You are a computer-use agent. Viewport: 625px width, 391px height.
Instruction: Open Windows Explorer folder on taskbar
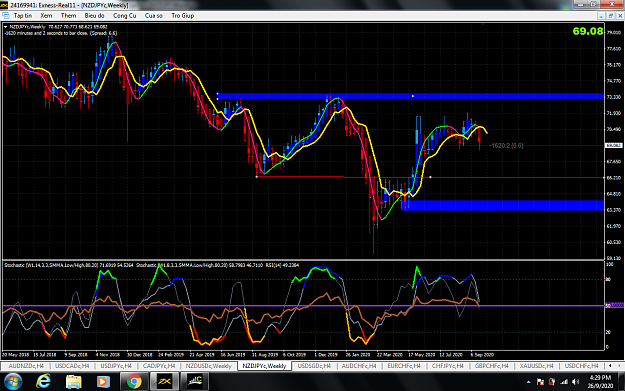click(73, 382)
